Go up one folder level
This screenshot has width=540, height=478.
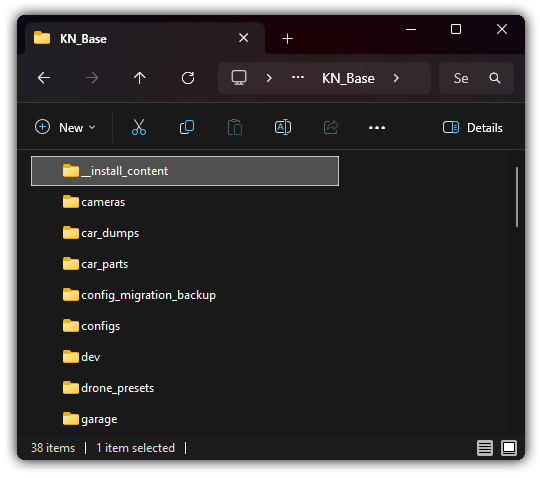tap(139, 78)
